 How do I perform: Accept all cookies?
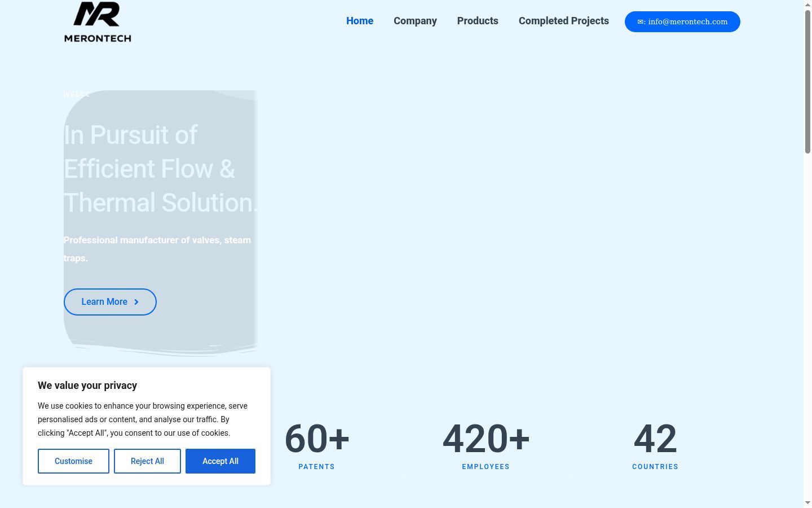click(220, 461)
